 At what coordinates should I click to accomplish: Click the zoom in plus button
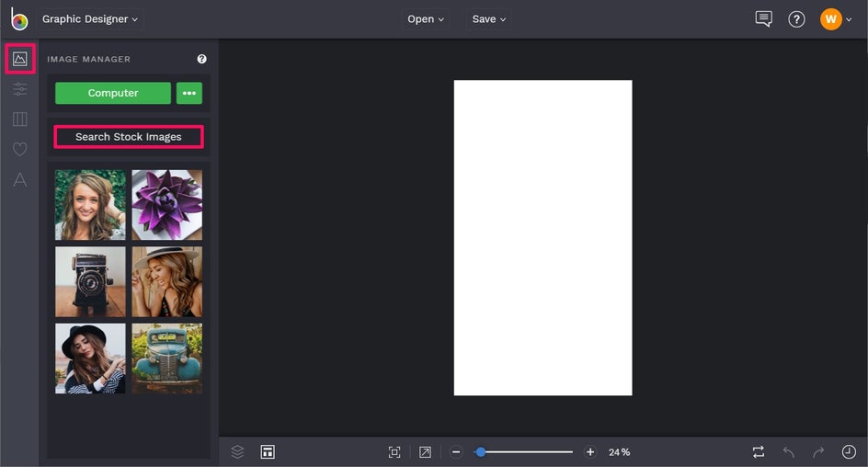(x=590, y=452)
